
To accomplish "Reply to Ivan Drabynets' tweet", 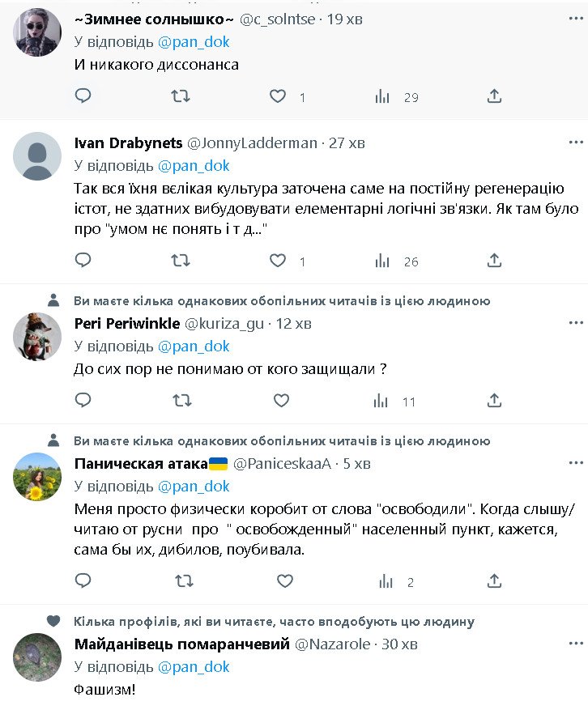I will [83, 260].
